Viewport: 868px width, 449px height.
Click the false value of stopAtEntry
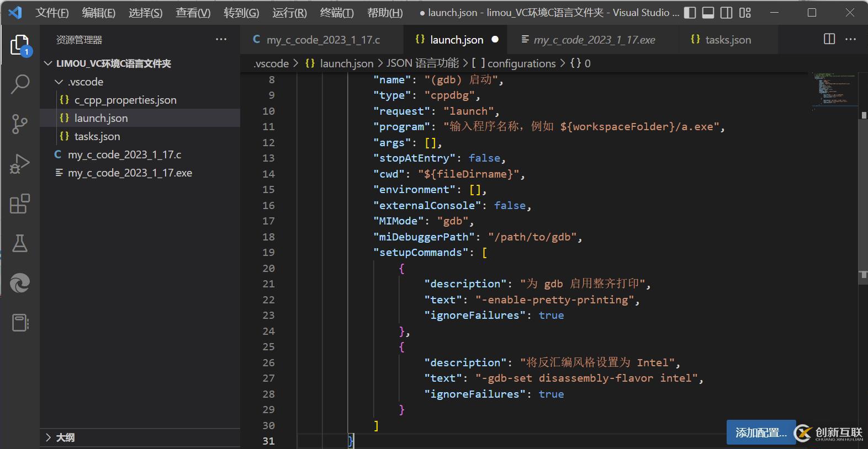click(484, 158)
